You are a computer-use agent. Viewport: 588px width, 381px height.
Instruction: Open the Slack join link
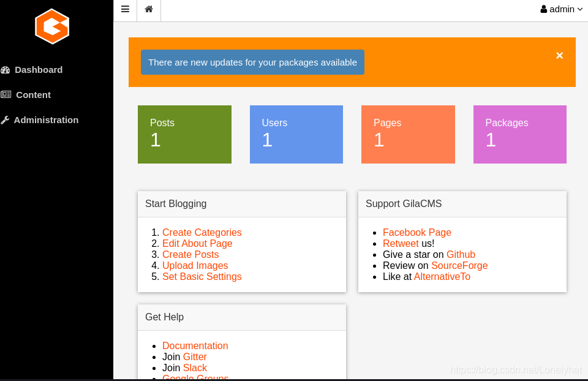point(195,368)
